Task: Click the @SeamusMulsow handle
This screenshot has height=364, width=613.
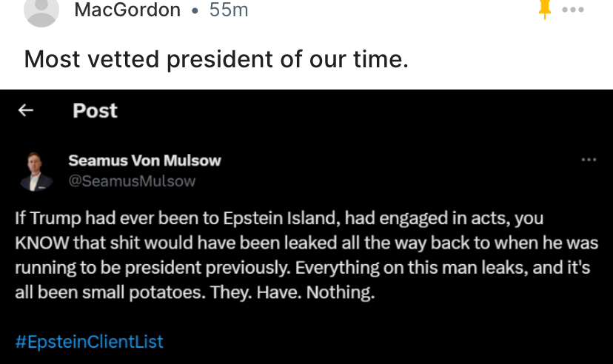Action: (132, 181)
